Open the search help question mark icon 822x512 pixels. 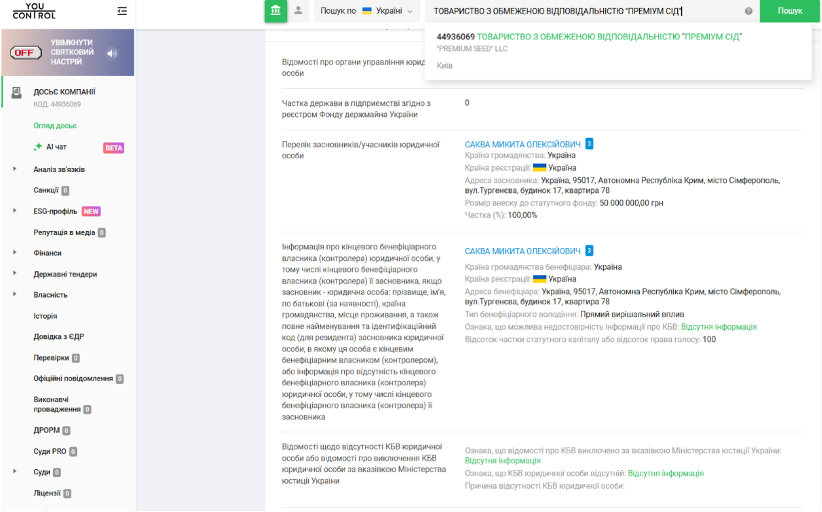(748, 11)
